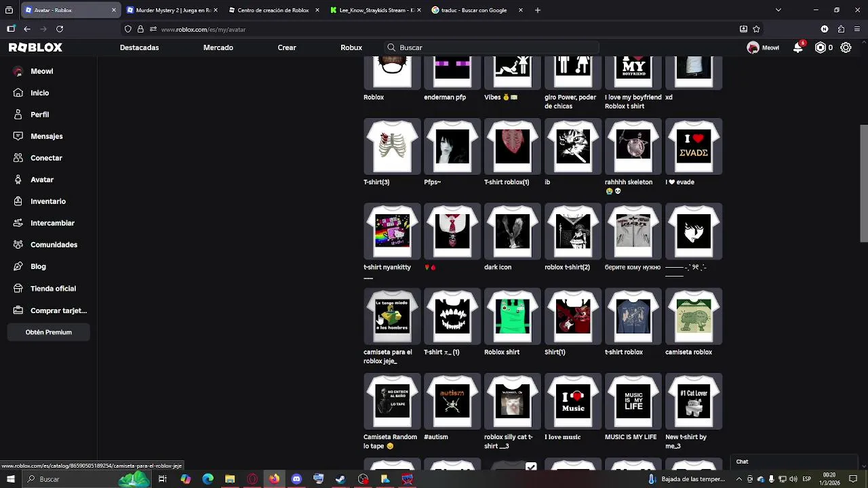Go back with browser arrow
Viewport: 868px width, 488px height.
(27, 29)
